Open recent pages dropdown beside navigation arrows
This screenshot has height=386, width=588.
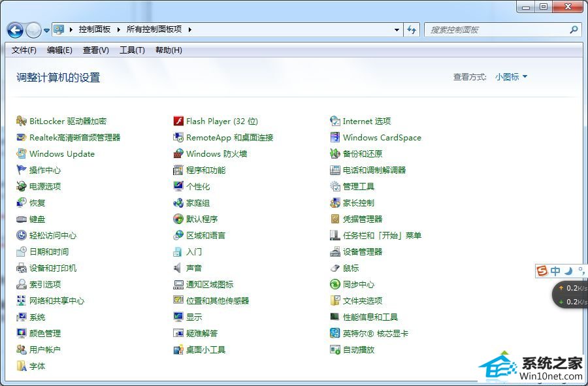tap(46, 30)
